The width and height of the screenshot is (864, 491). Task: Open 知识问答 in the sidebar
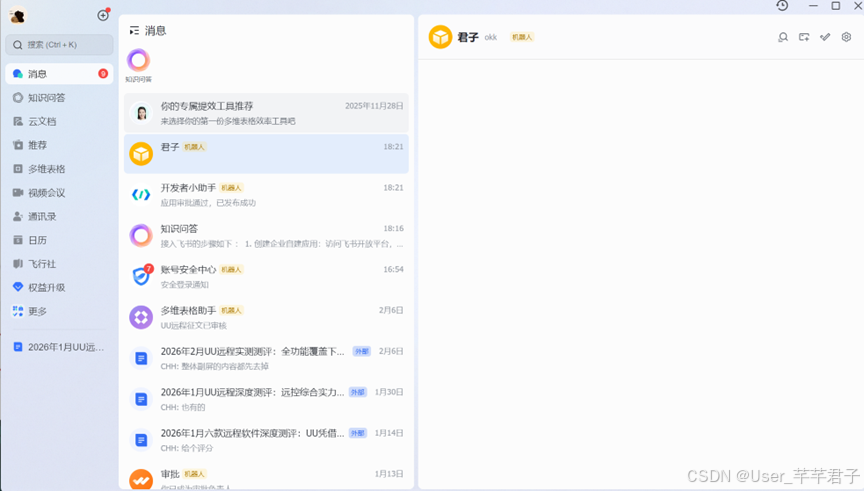[60, 98]
